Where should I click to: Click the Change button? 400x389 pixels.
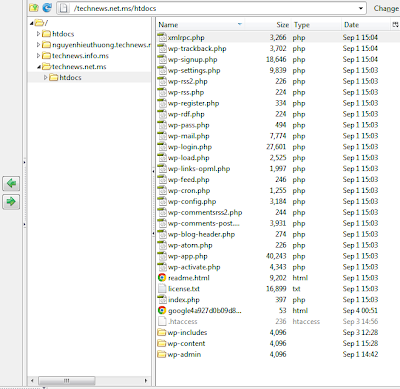coord(387,8)
